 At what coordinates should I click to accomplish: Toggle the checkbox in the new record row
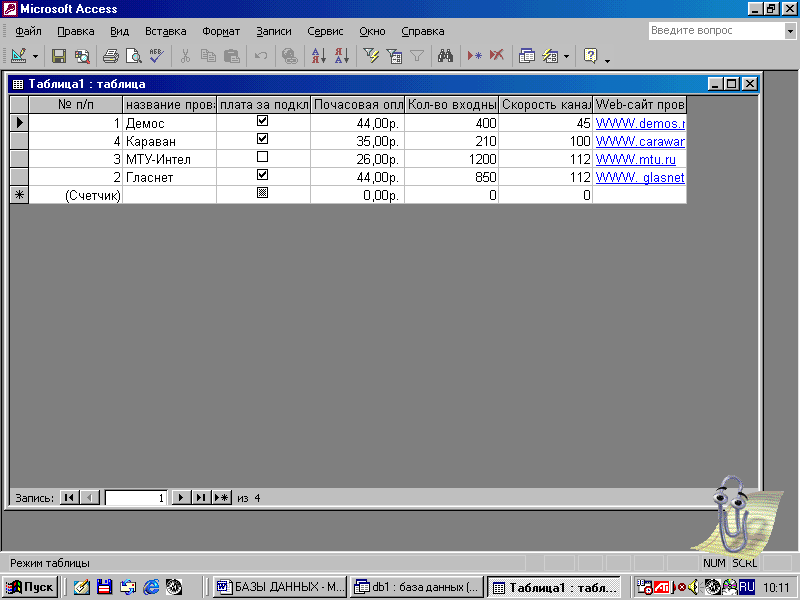click(x=262, y=193)
